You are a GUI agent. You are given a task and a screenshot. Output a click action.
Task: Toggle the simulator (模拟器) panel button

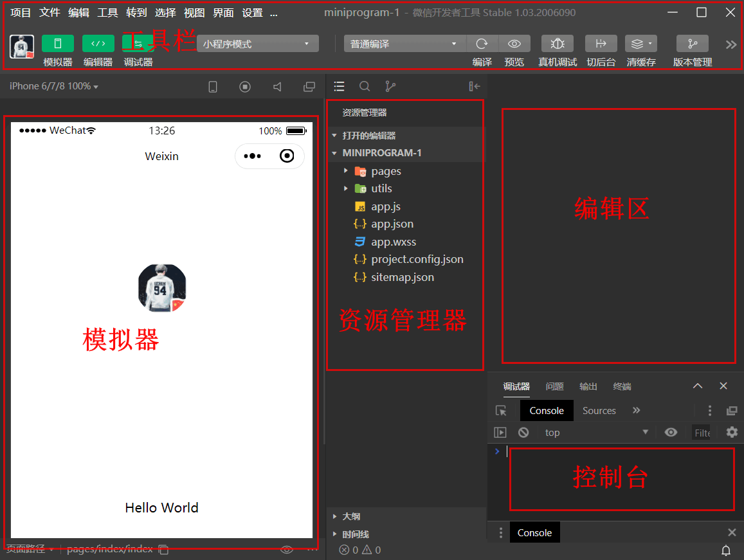pos(57,44)
